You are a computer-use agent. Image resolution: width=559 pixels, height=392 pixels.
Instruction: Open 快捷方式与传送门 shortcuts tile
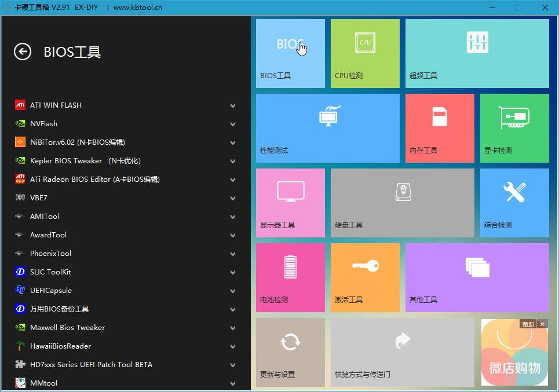(402, 352)
